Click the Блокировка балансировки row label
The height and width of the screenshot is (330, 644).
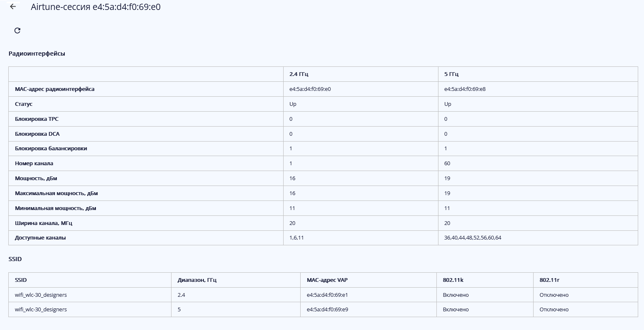[x=51, y=148]
